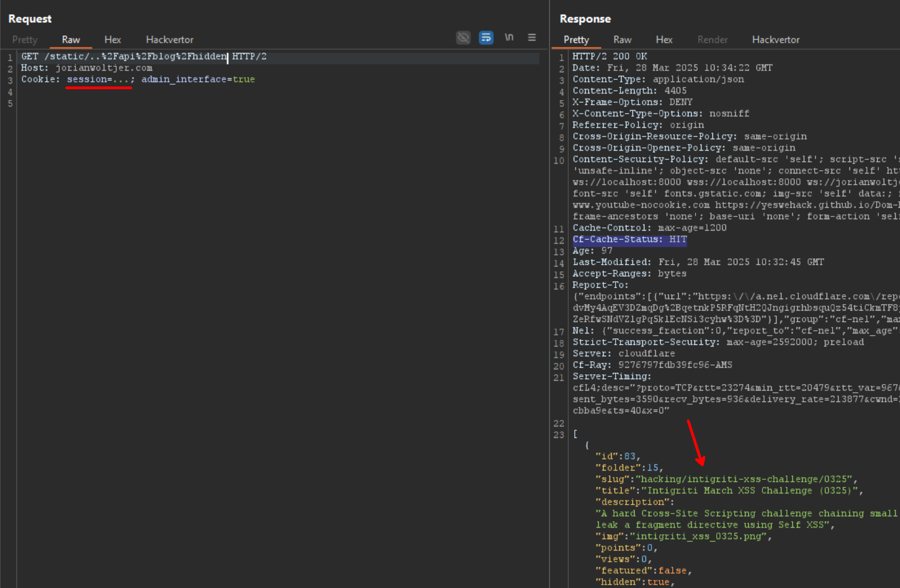900x588 pixels.
Task: Click the HTTP/2 200 OK status line
Action: (610, 57)
